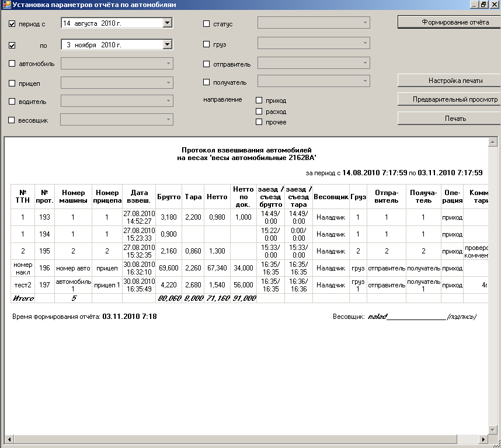The image size is (501, 448).
Task: Click 'Итого' totals label
Action: click(x=23, y=298)
